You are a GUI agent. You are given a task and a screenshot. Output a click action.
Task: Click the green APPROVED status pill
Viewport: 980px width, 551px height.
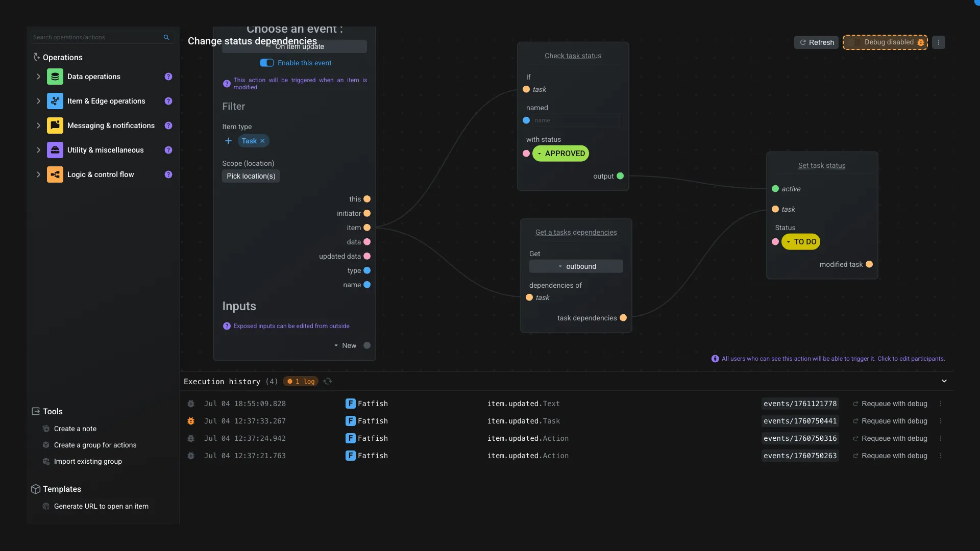coord(561,154)
